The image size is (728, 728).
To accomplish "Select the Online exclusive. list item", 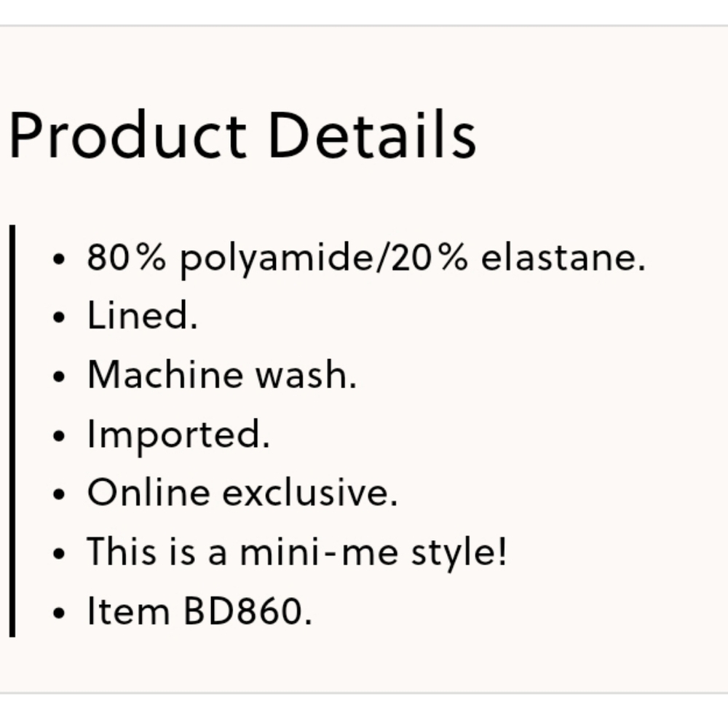I will click(242, 492).
